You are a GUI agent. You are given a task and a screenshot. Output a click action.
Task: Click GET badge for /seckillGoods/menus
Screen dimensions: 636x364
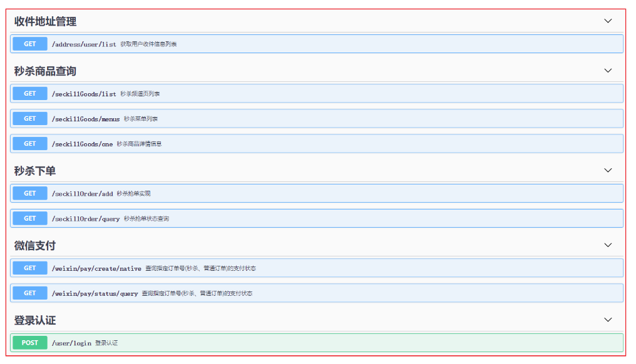30,119
